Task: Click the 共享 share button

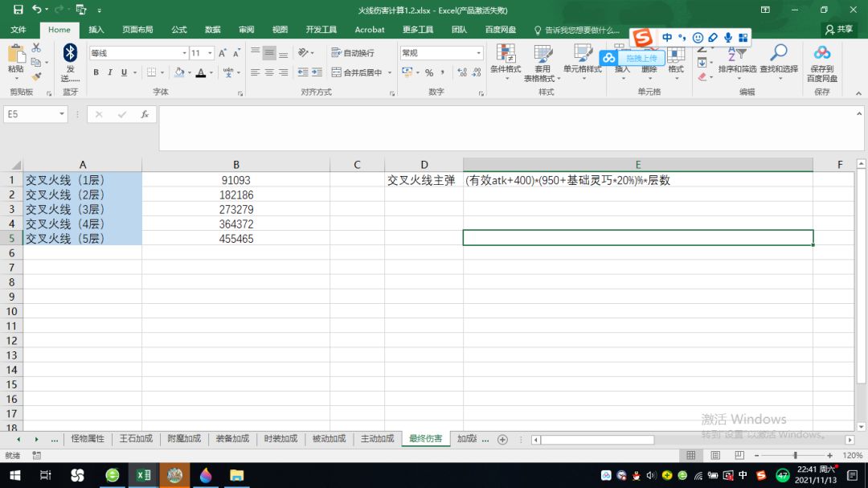Action: point(839,29)
